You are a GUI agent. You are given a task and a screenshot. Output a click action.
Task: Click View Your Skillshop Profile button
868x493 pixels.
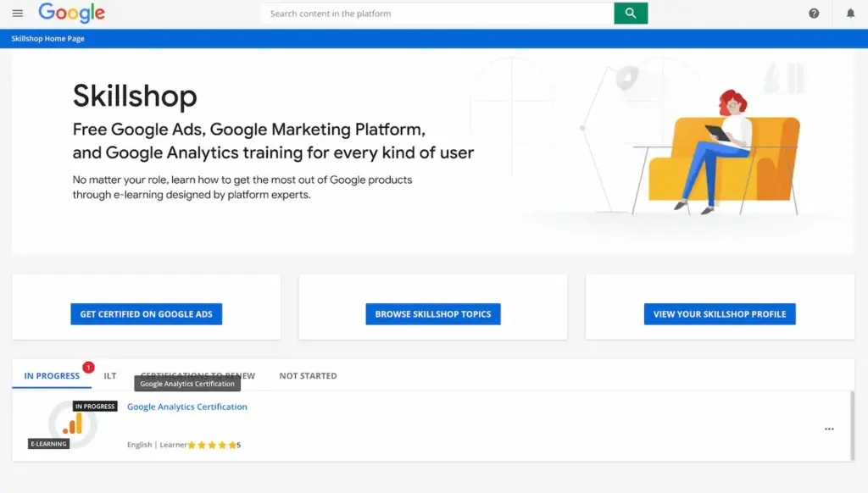(720, 313)
